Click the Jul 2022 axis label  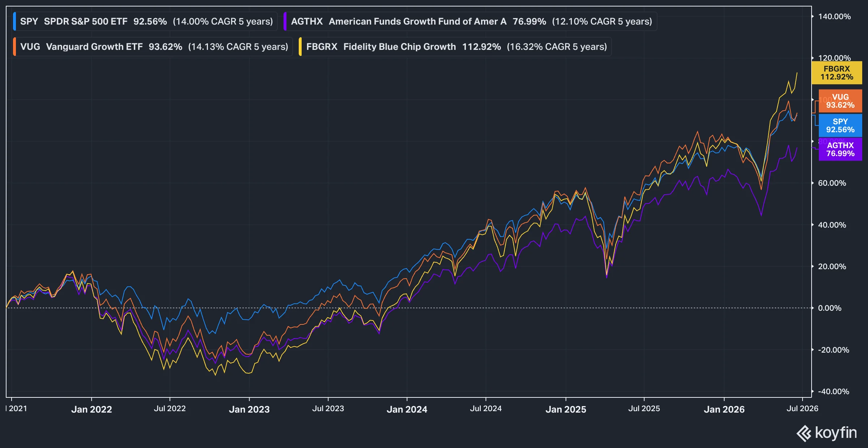point(170,409)
